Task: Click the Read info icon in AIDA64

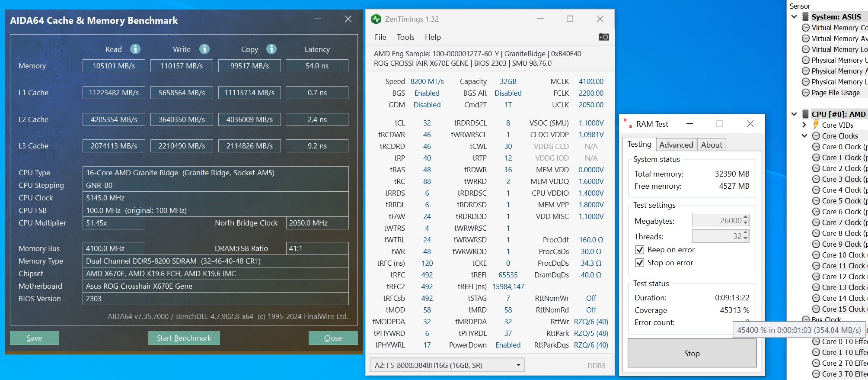Action: (x=135, y=49)
